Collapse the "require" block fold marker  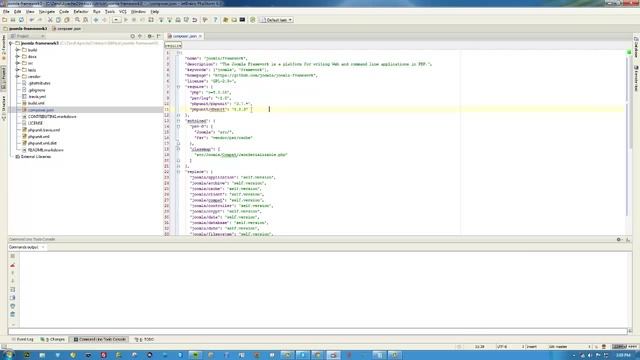(x=178, y=87)
